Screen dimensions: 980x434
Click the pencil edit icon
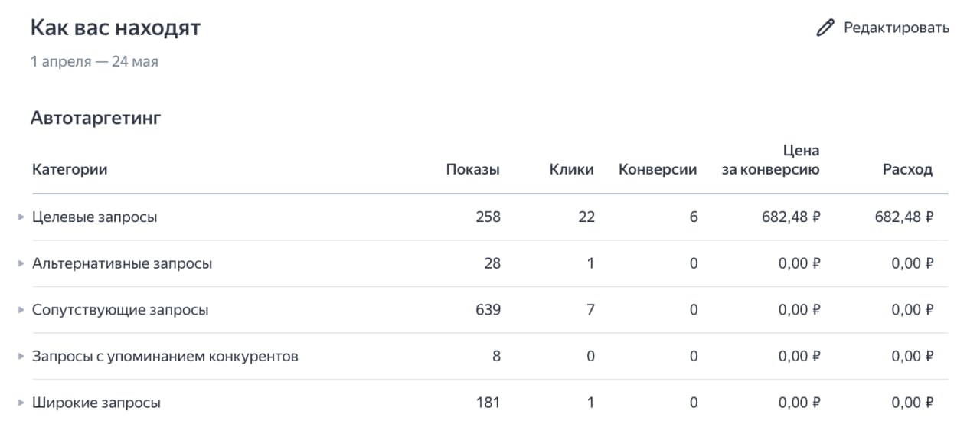tap(825, 28)
